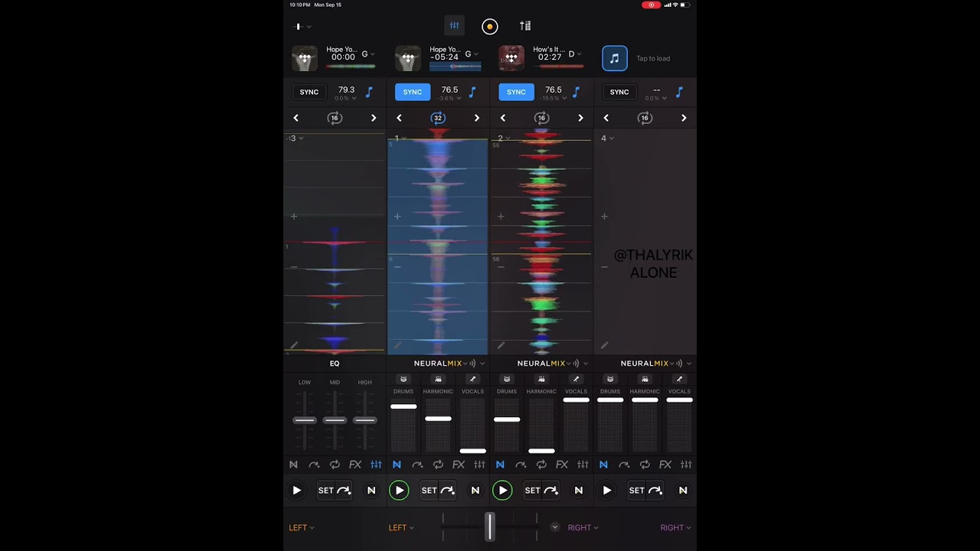Halve loop length with deck 3 left arrow
The image size is (980, 551).
coord(296,118)
